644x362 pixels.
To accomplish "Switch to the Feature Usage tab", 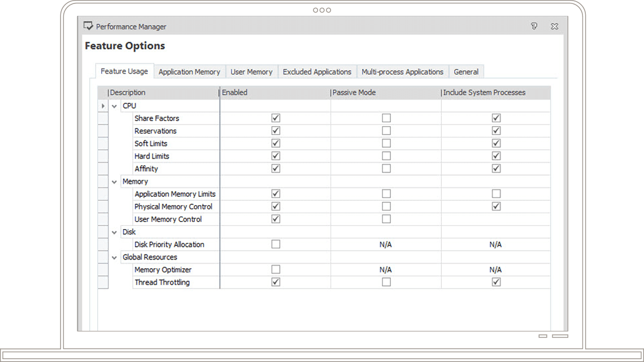I will click(x=124, y=71).
